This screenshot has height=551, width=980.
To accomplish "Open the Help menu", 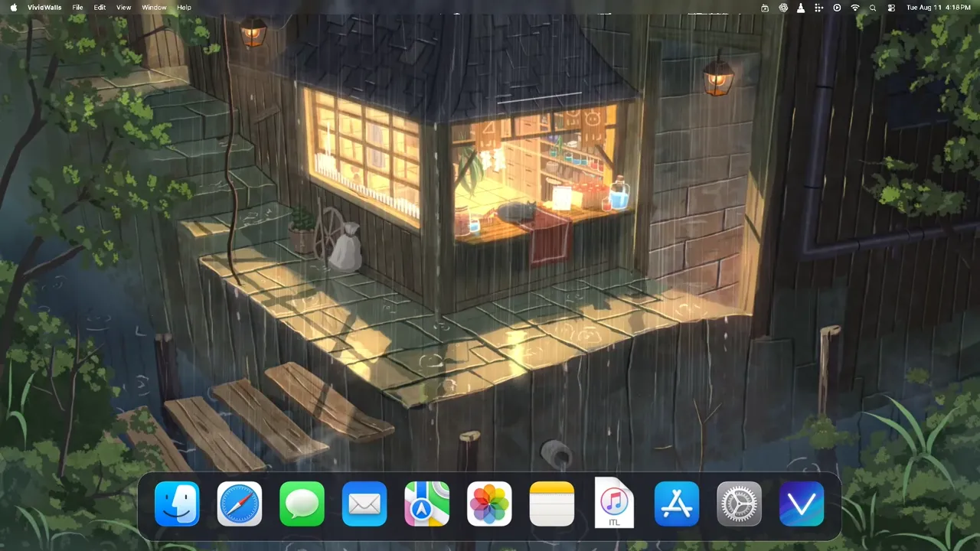I will tap(185, 8).
